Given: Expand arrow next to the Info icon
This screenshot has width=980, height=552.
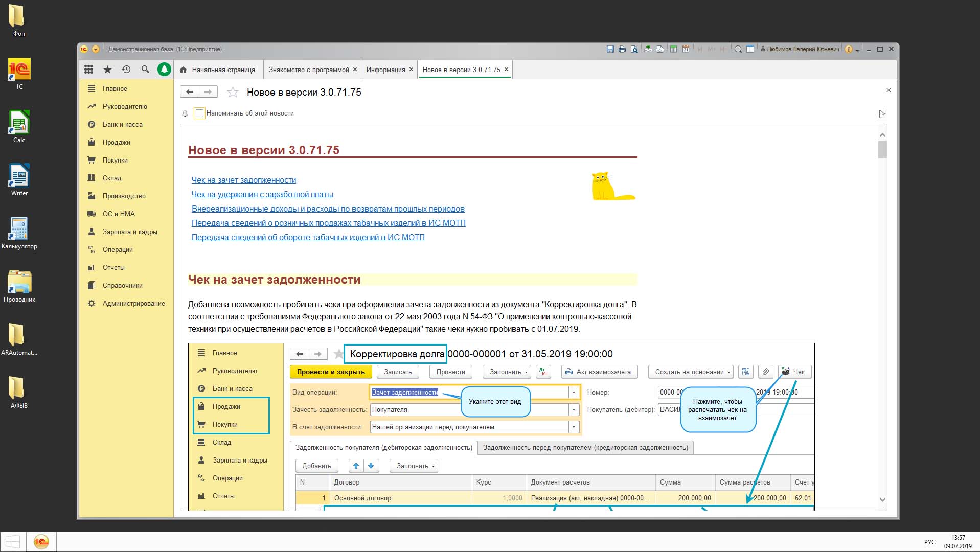Looking at the screenshot, I should coord(858,50).
